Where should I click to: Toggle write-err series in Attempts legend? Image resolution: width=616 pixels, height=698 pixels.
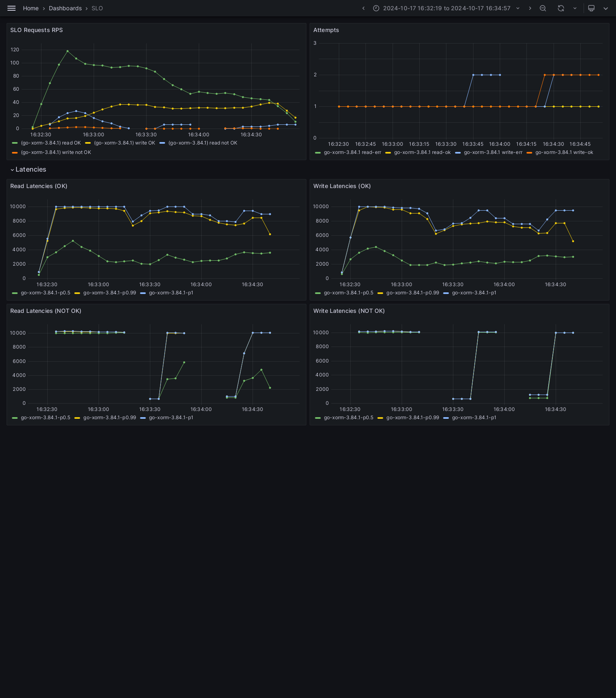tap(493, 152)
